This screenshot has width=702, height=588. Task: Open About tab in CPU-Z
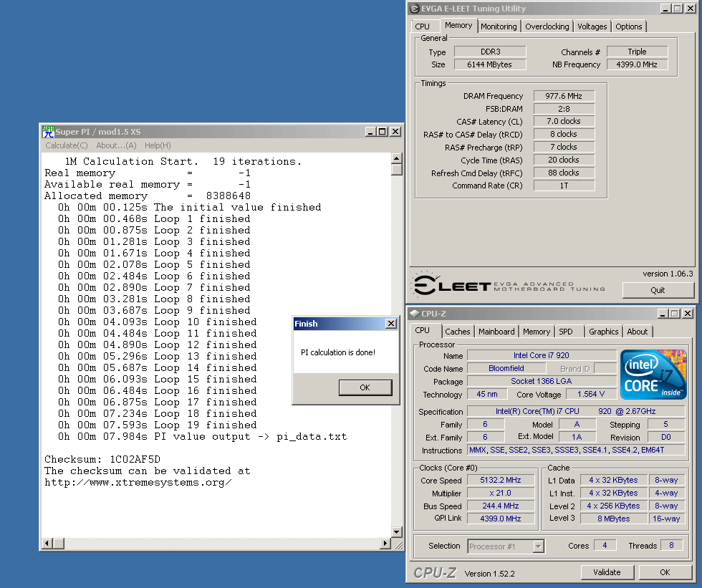[x=637, y=332]
